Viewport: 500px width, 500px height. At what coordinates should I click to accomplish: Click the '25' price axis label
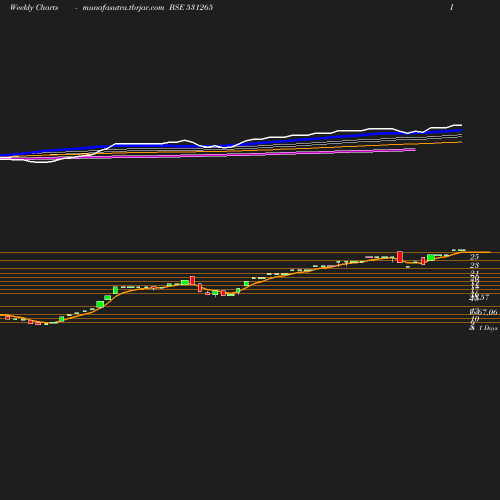474,257
